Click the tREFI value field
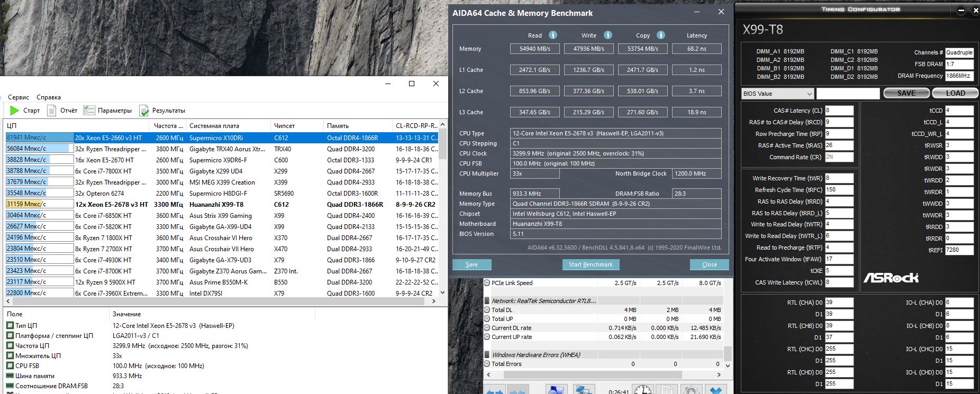 pyautogui.click(x=959, y=250)
